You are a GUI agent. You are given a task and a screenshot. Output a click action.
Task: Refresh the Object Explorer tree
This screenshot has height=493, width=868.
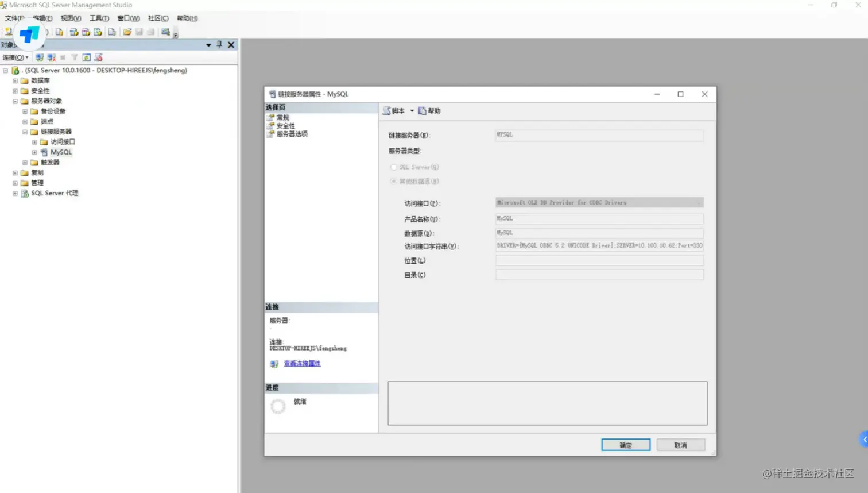pos(87,57)
